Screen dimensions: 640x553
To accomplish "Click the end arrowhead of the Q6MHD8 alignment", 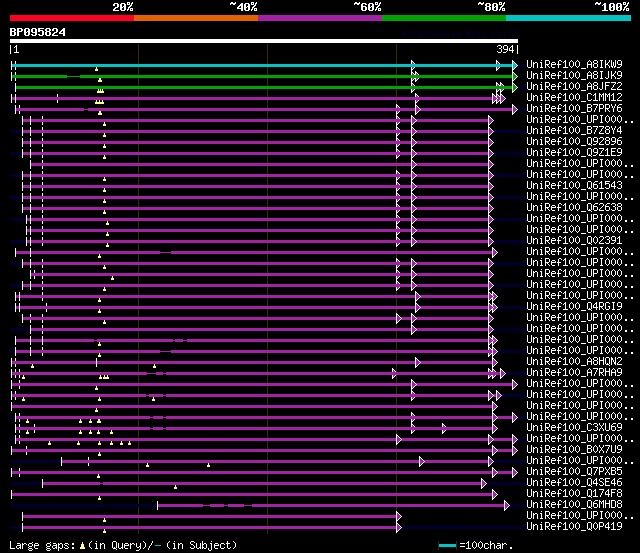I will [x=507, y=506].
